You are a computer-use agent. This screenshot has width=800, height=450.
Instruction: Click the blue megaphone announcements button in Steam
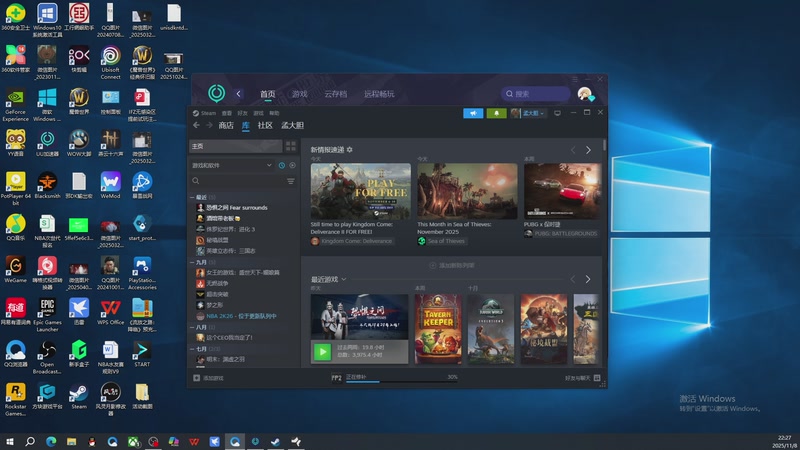pos(473,113)
